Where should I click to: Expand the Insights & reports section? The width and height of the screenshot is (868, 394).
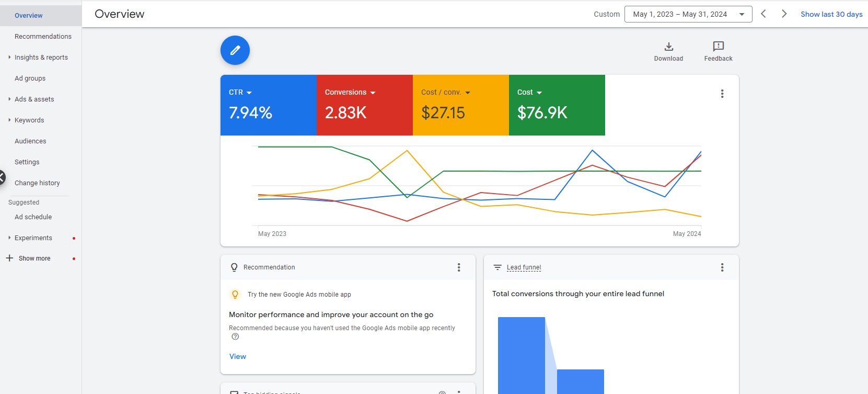coord(9,58)
